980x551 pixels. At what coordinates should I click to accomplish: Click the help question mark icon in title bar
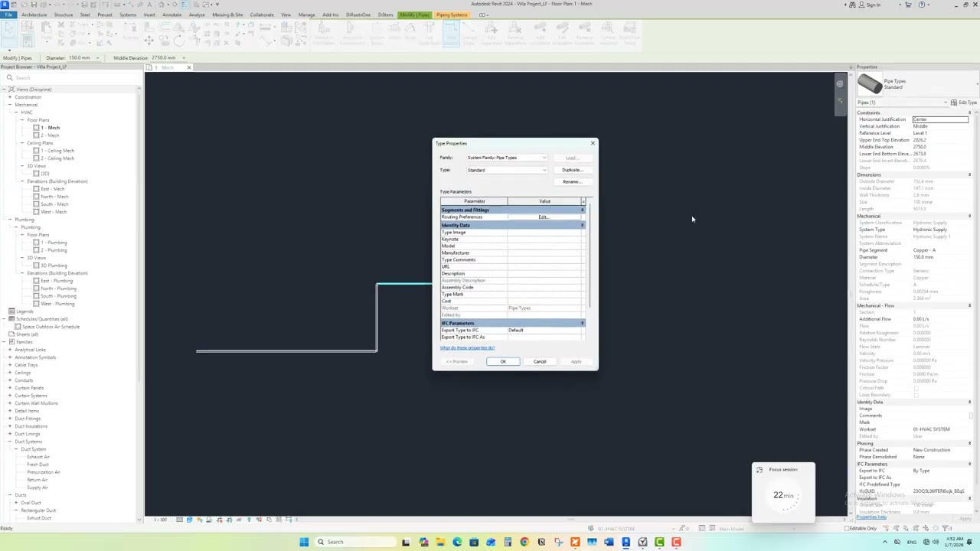point(922,5)
